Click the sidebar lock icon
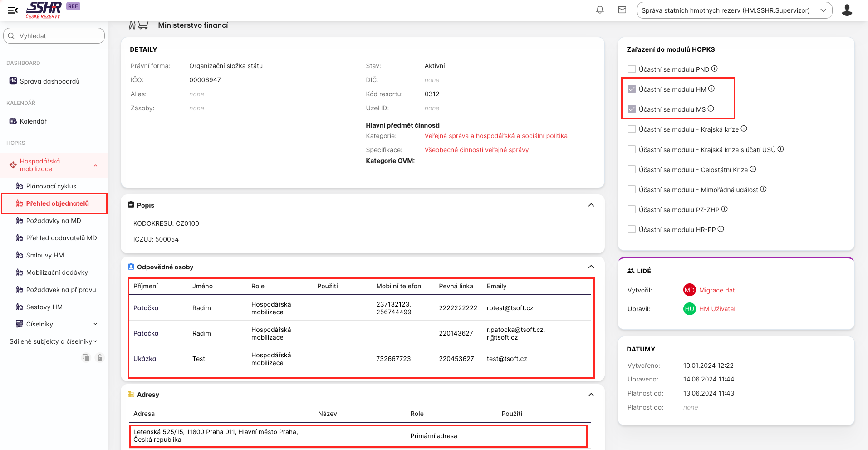The height and width of the screenshot is (450, 868). pyautogui.click(x=100, y=358)
